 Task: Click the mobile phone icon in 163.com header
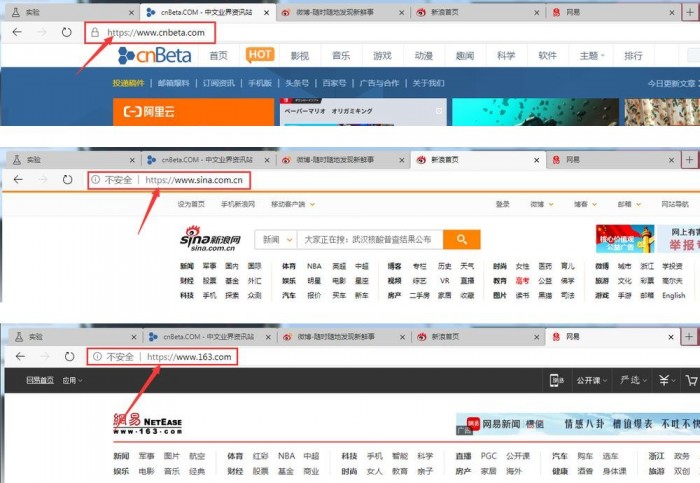coord(557,380)
